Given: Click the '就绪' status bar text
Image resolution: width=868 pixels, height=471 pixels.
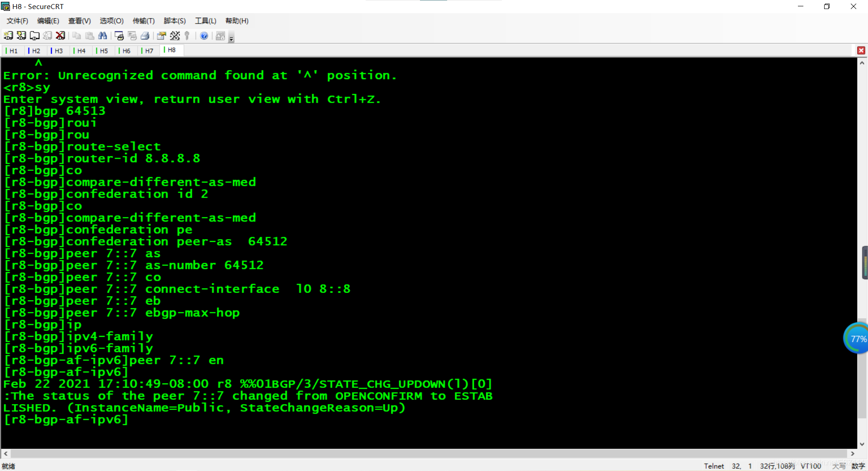Looking at the screenshot, I should pyautogui.click(x=9, y=466).
